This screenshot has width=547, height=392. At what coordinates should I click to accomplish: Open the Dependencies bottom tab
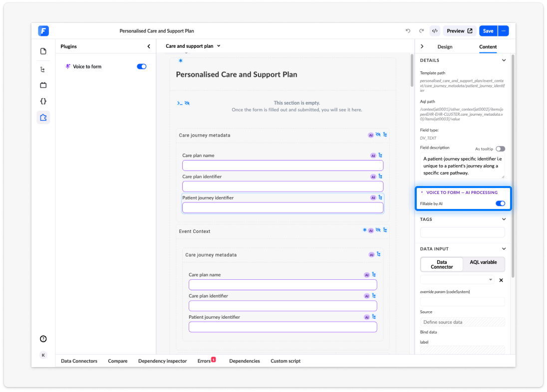[245, 361]
